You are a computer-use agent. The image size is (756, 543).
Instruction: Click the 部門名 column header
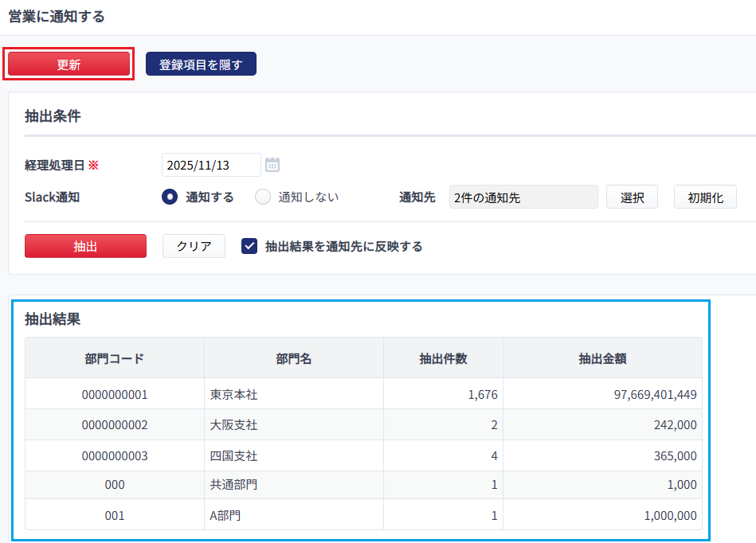pyautogui.click(x=293, y=358)
